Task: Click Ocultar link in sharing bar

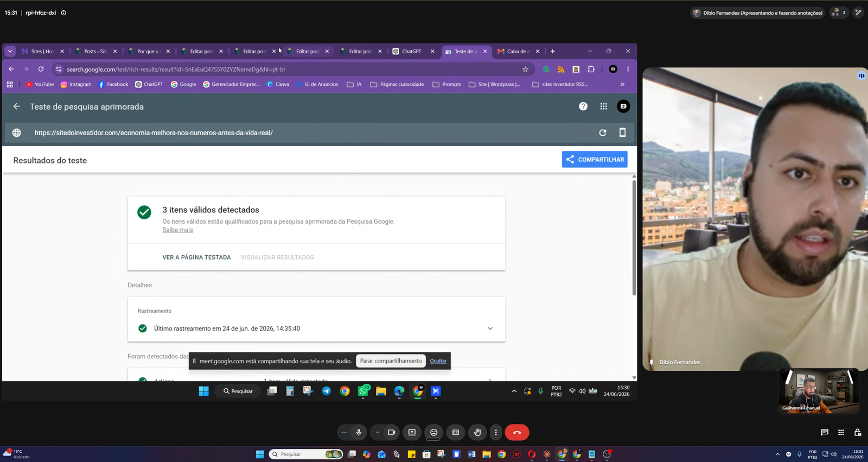Action: point(438,361)
